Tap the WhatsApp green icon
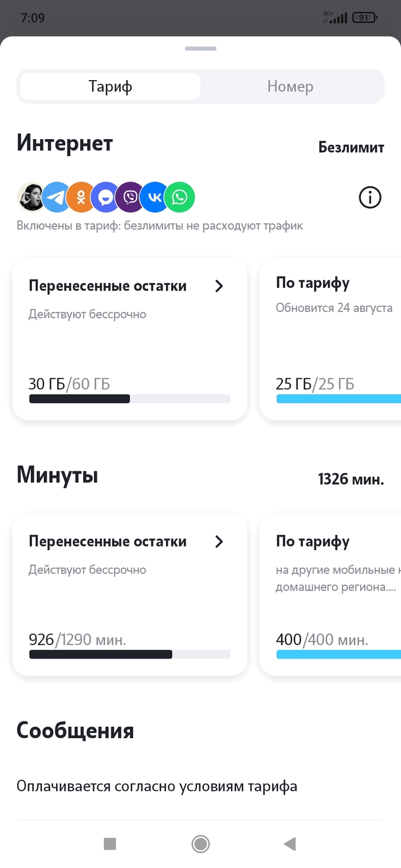The width and height of the screenshot is (401, 868). pos(180,198)
